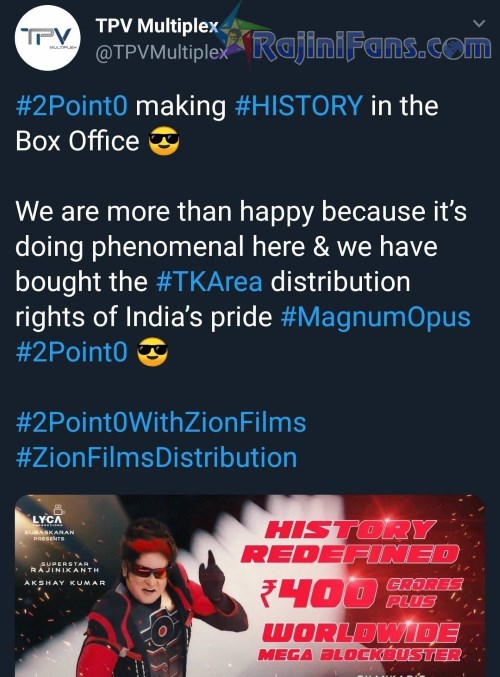Expand the tweet options chevron
The image size is (500, 677).
tap(479, 24)
